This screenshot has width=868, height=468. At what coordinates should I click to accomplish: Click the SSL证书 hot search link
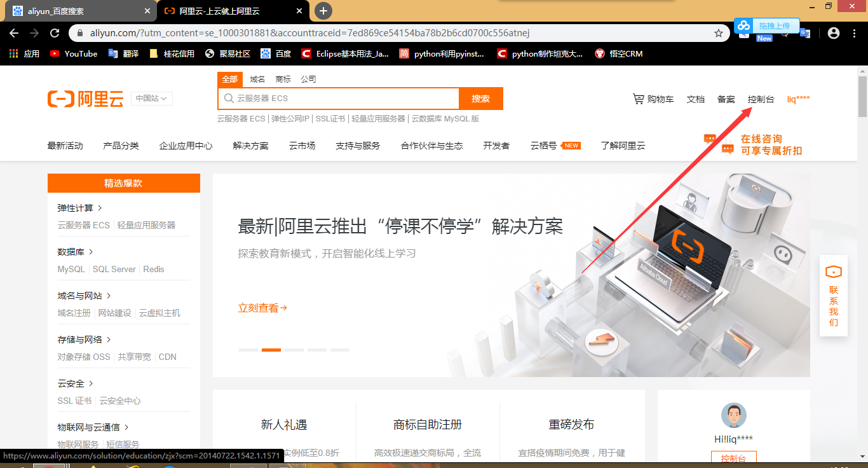click(x=330, y=119)
